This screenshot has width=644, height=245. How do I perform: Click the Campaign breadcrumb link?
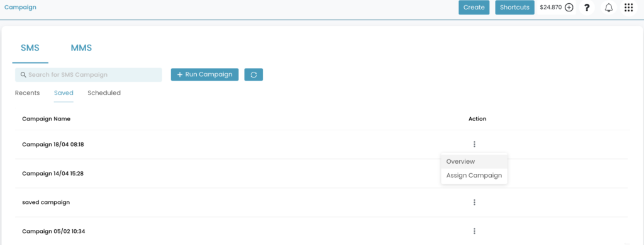(x=20, y=7)
